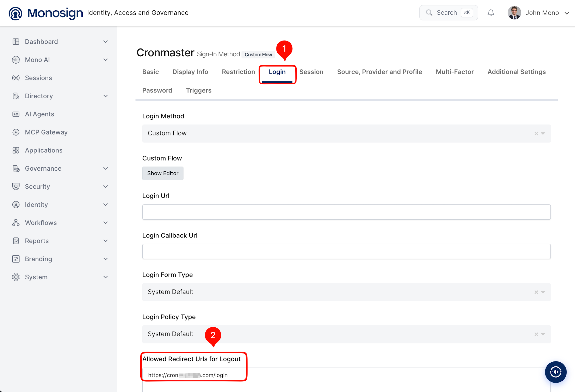Click the Show Editor button
This screenshot has width=575, height=392.
[x=163, y=173]
